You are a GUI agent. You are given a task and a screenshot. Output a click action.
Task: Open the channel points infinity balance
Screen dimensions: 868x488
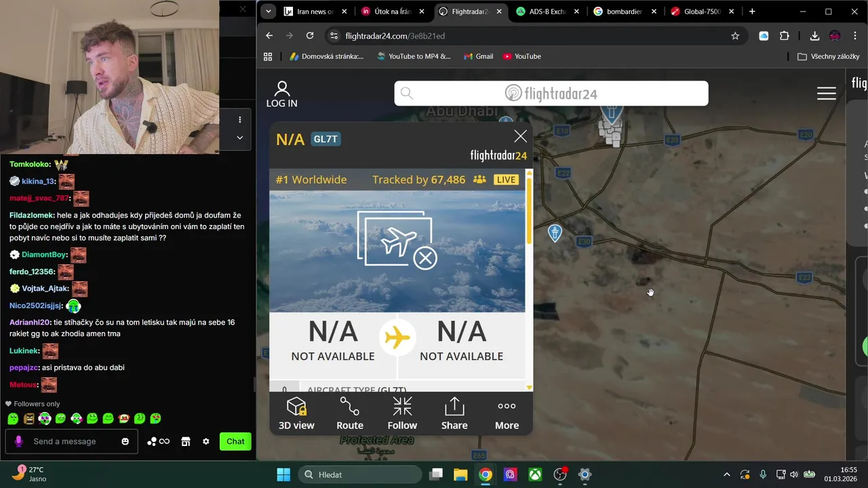click(158, 441)
